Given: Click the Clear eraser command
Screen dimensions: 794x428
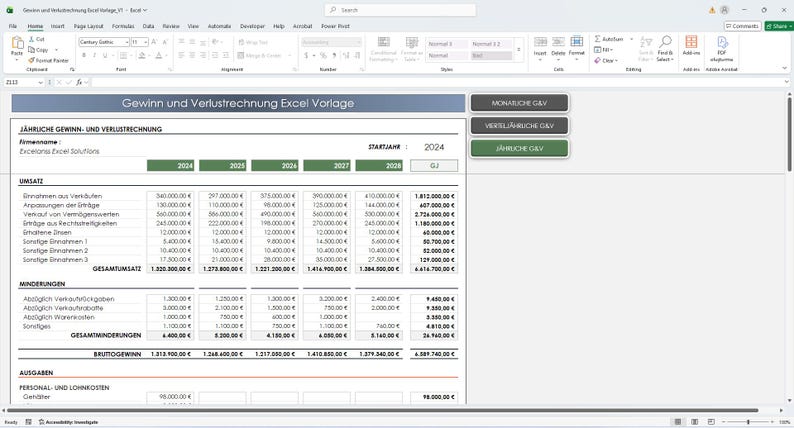Looking at the screenshot, I should pyautogui.click(x=606, y=60).
